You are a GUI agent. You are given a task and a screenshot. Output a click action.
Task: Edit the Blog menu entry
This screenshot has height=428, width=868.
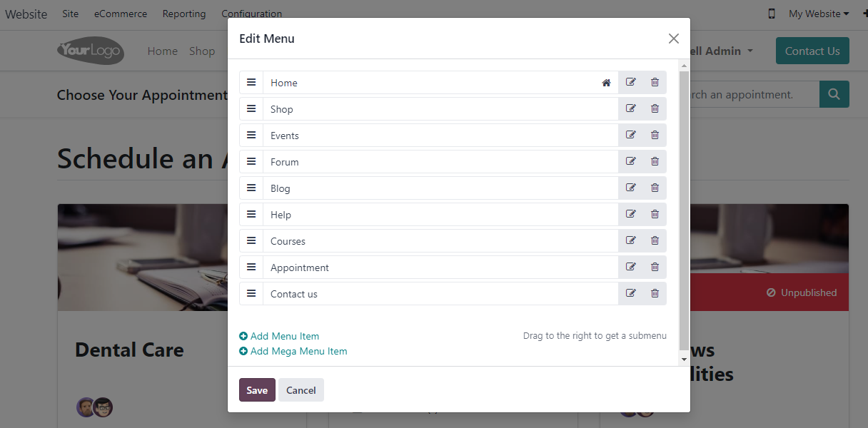click(630, 188)
